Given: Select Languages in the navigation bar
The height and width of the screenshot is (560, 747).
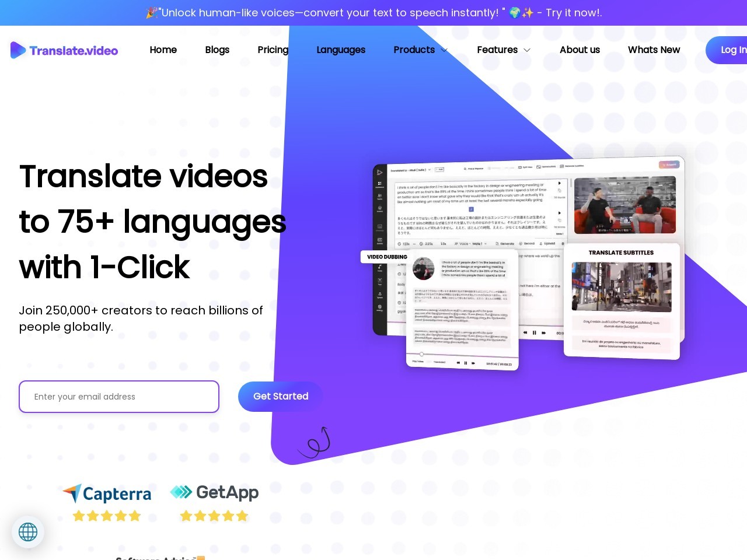Looking at the screenshot, I should pos(341,50).
